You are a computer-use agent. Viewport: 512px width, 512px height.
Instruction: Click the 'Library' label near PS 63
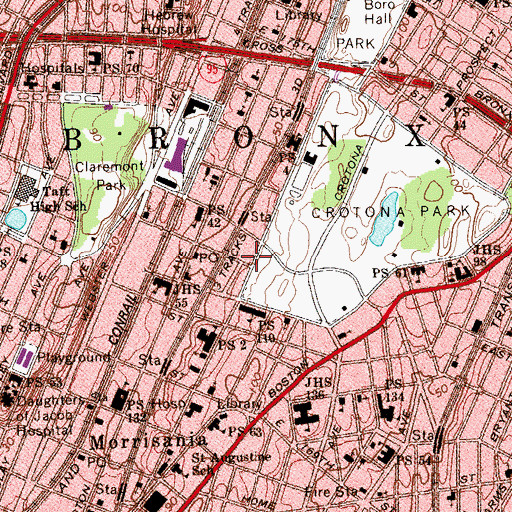[x=239, y=404]
